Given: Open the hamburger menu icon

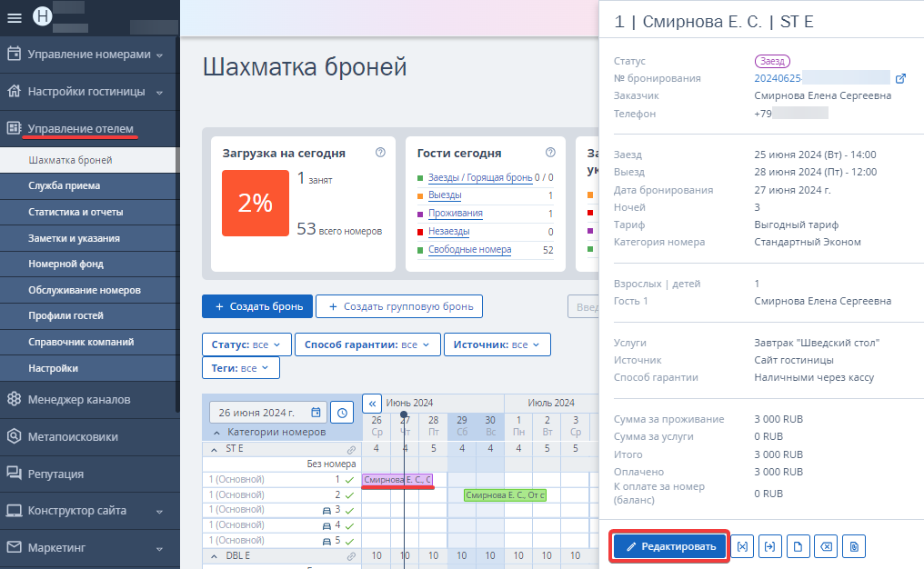Looking at the screenshot, I should tap(15, 18).
